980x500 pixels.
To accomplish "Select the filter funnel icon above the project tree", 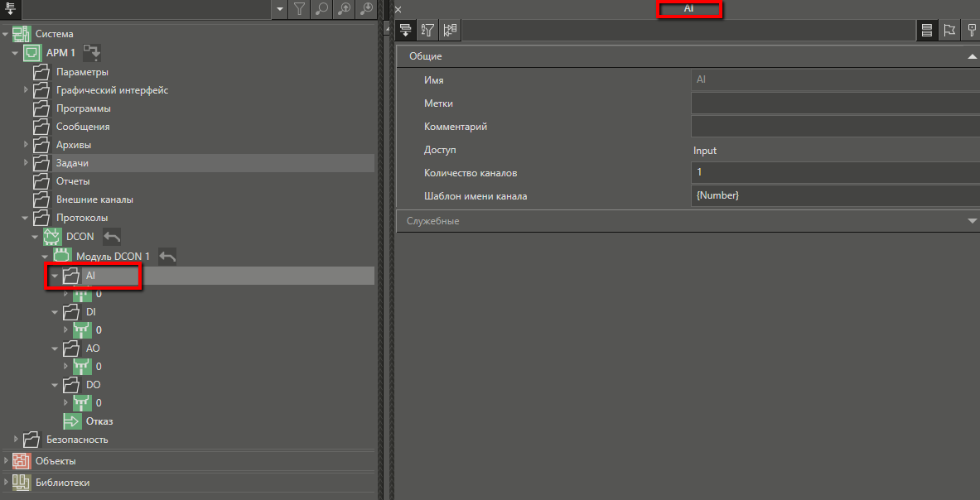I will click(300, 10).
